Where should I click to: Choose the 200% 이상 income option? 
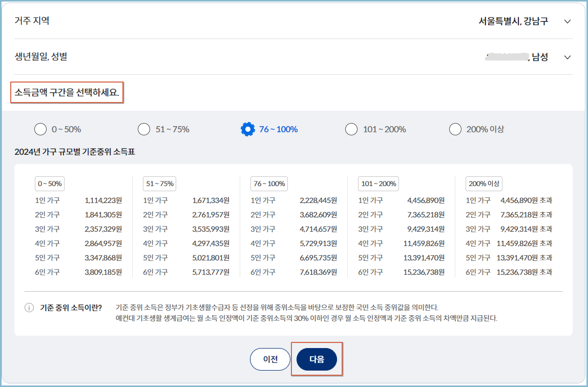click(455, 129)
